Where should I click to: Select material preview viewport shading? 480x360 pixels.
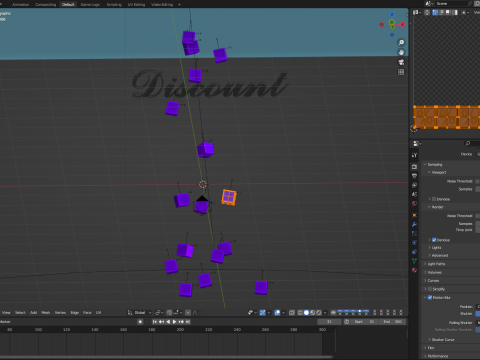tap(312, 313)
